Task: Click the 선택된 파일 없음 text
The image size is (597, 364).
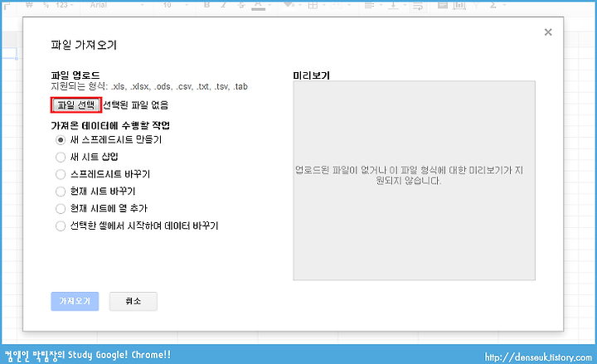Action: 135,105
